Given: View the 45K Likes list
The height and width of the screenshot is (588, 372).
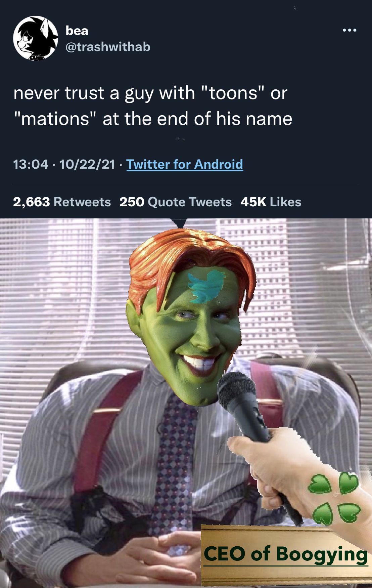Looking at the screenshot, I should [x=271, y=202].
